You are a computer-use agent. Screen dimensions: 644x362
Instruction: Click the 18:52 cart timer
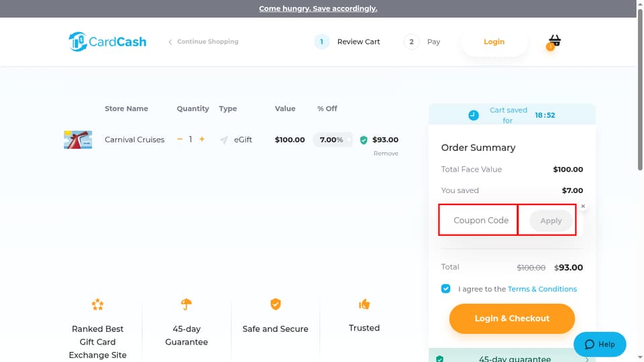(x=545, y=115)
